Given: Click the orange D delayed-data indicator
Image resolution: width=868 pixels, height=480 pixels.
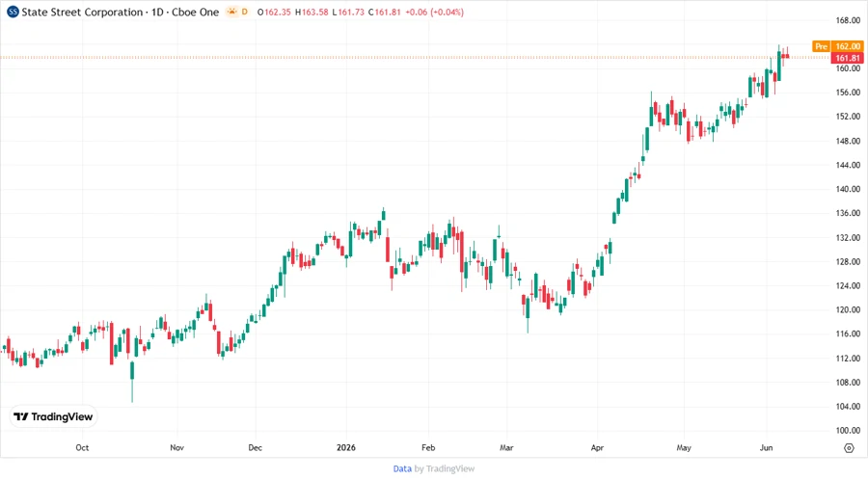Looking at the screenshot, I should click(x=245, y=12).
